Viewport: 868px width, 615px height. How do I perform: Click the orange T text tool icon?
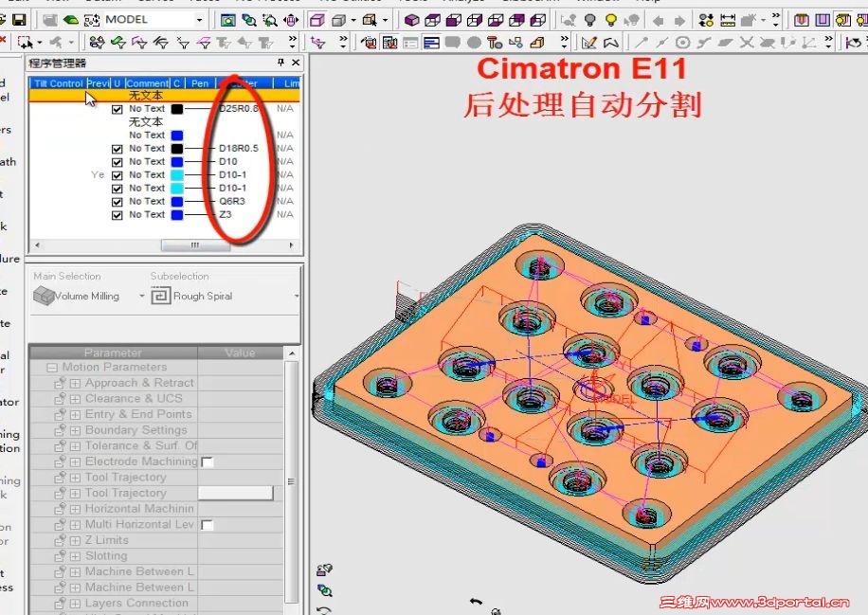click(x=495, y=42)
